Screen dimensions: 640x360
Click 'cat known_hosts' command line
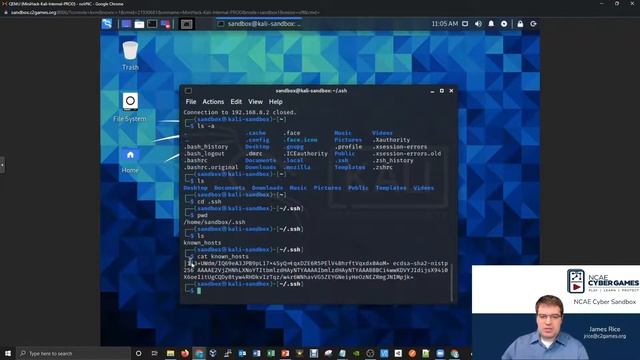point(223,256)
